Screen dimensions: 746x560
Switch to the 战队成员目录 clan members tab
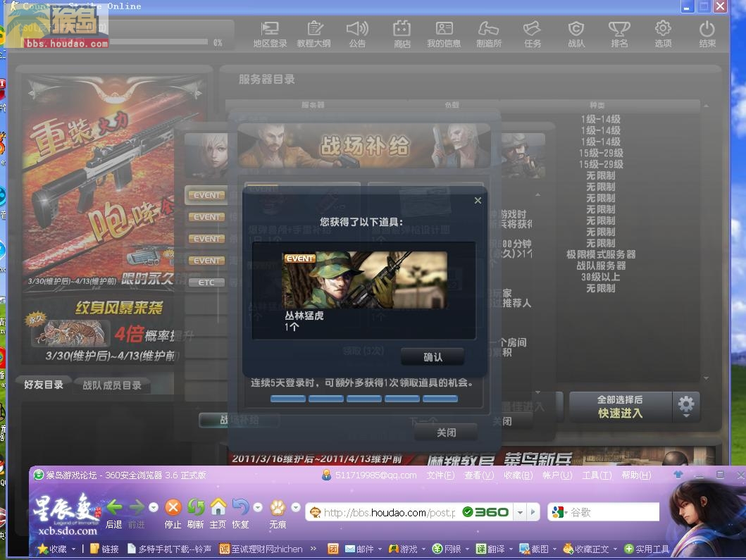(x=112, y=385)
